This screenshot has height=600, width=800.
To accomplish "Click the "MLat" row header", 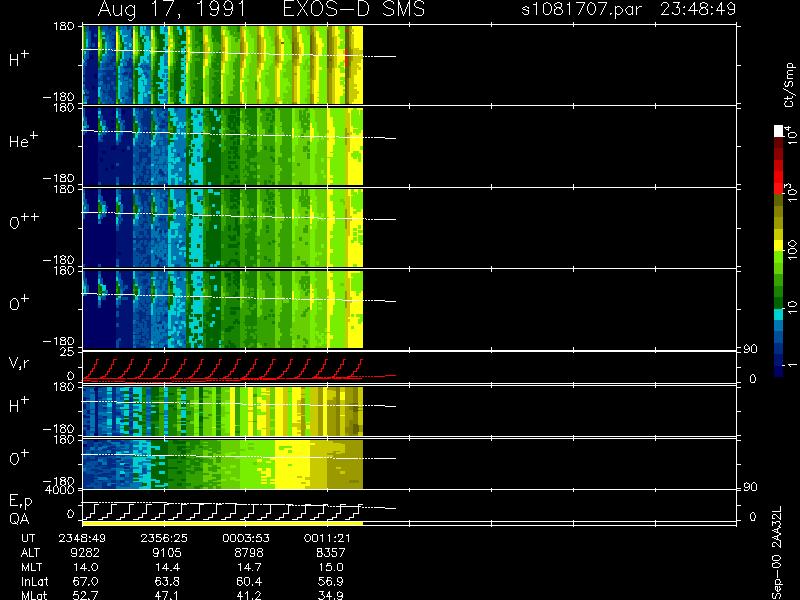I will click(34, 595).
